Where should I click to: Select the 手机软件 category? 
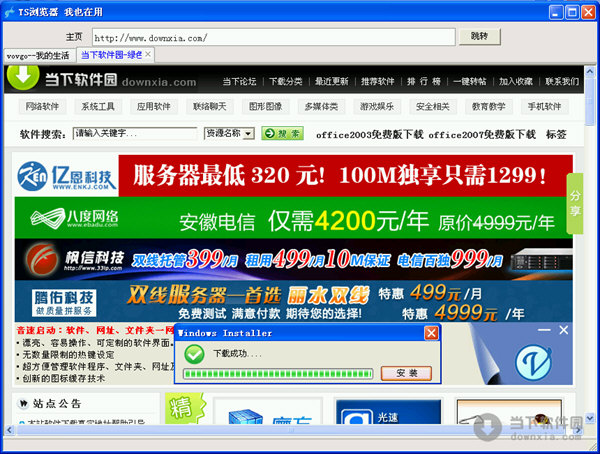point(545,106)
